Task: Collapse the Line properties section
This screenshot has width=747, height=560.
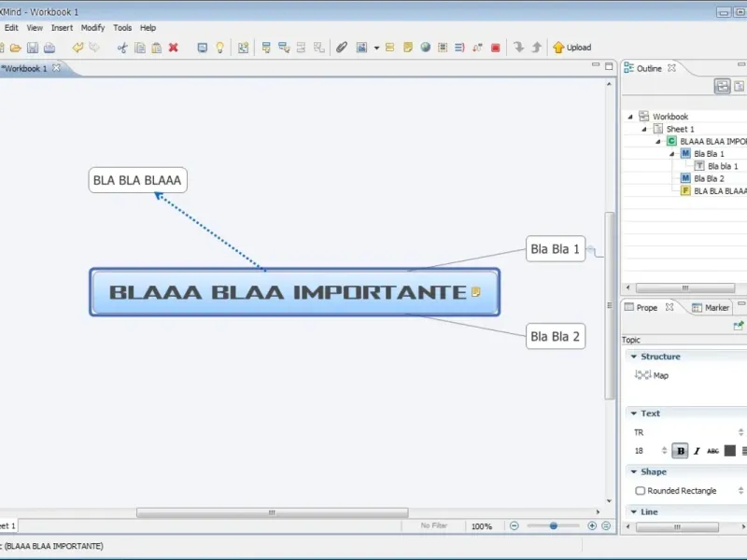Action: point(634,511)
